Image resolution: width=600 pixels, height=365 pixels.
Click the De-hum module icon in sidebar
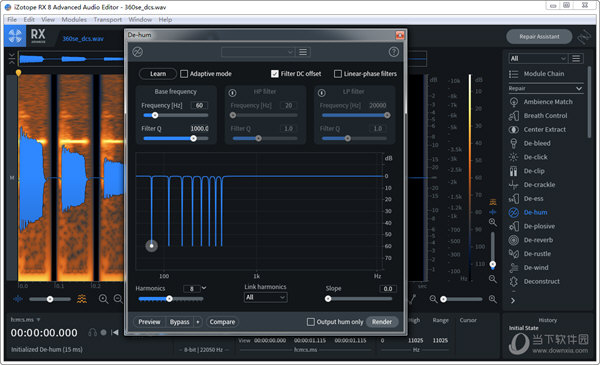click(514, 212)
